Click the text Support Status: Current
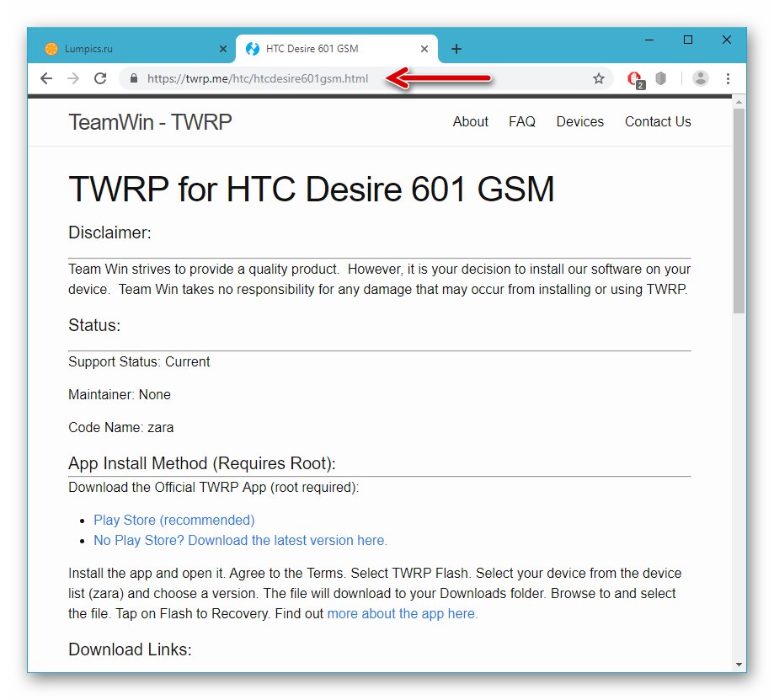Image resolution: width=774 pixels, height=700 pixels. tap(139, 362)
